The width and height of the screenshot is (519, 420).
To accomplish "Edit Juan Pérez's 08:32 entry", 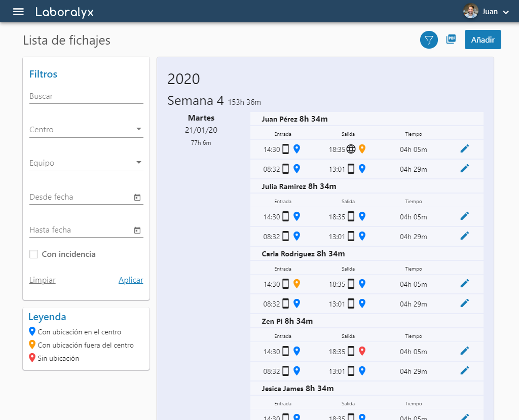I will point(465,169).
